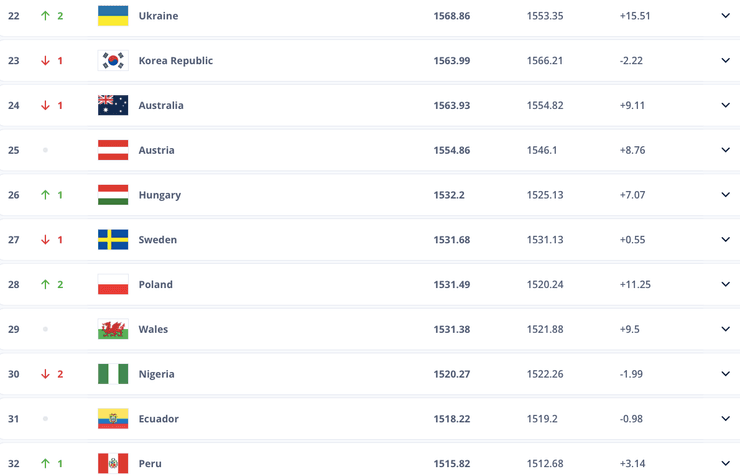Expand the Ukraine row details chevron
The height and width of the screenshot is (476, 740).
(x=725, y=16)
